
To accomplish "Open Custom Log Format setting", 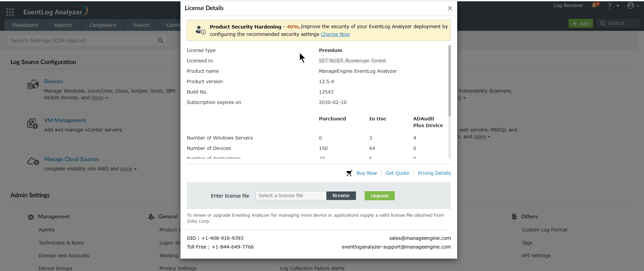I will (x=544, y=230).
